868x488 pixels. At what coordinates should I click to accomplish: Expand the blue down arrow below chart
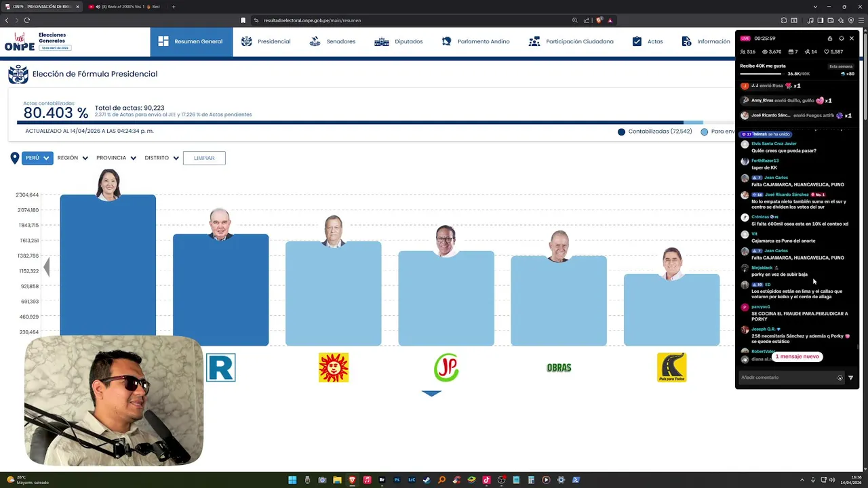point(431,393)
